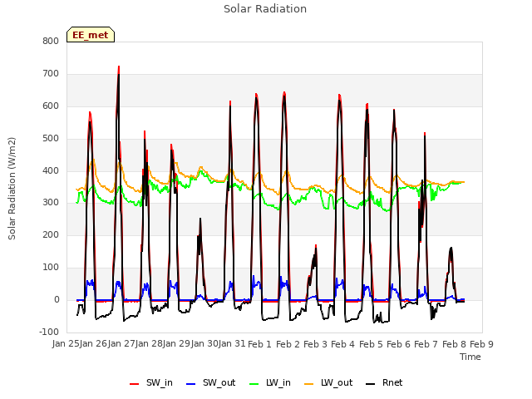This screenshot has height=399, width=532.
Task: Click the Feb 2 x-axis label
Action: [288, 344]
